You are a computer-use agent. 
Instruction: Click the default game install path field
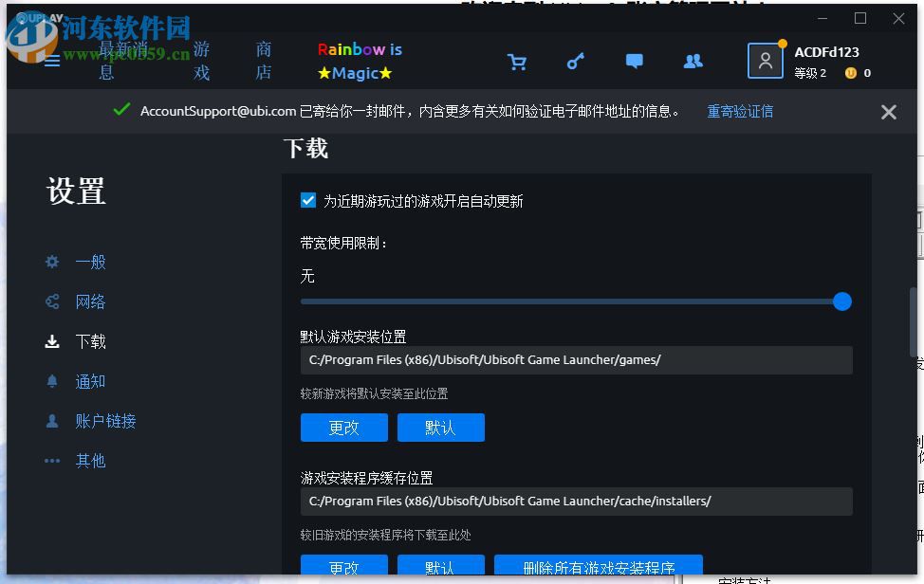coord(576,360)
